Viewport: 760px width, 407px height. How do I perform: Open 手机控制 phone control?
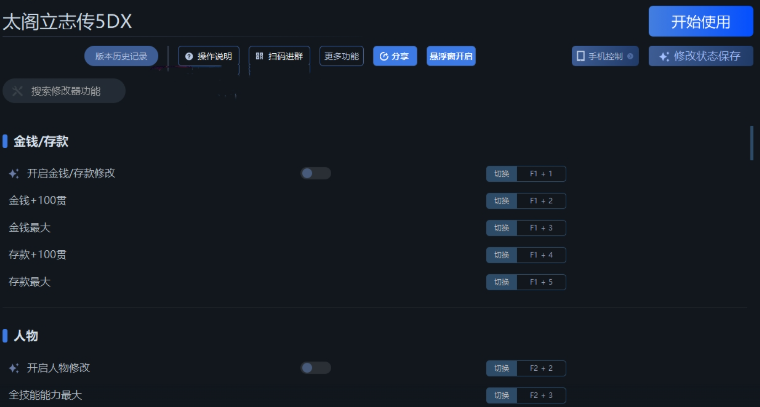[x=605, y=56]
